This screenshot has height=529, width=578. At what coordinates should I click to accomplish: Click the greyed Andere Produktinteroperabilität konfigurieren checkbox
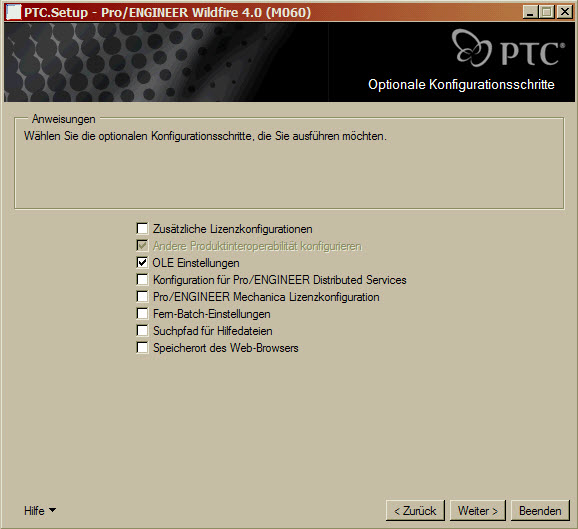pyautogui.click(x=142, y=246)
